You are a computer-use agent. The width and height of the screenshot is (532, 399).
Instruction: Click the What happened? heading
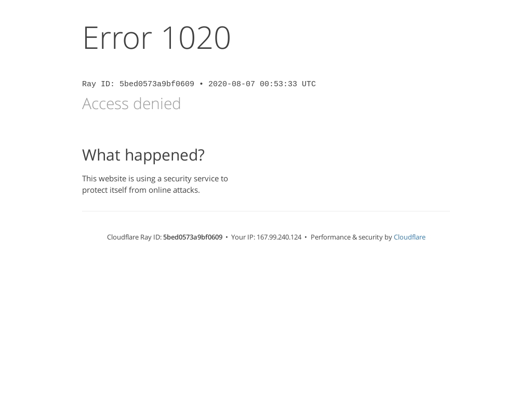[143, 155]
